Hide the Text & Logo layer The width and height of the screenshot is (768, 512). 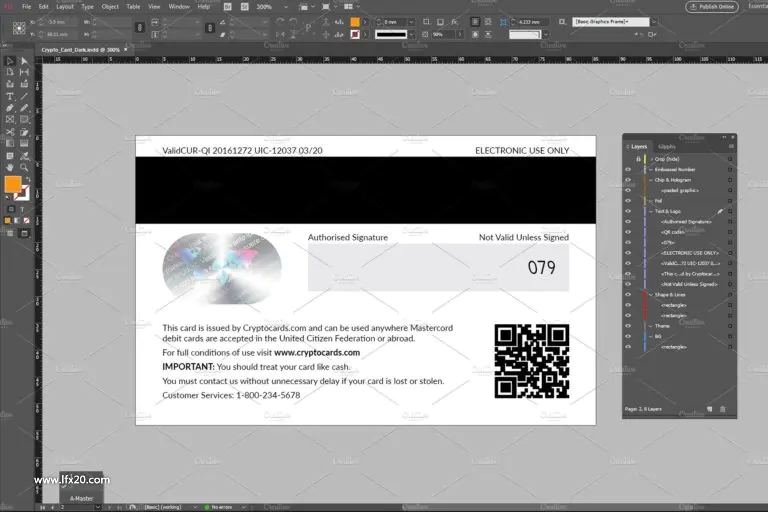point(628,211)
